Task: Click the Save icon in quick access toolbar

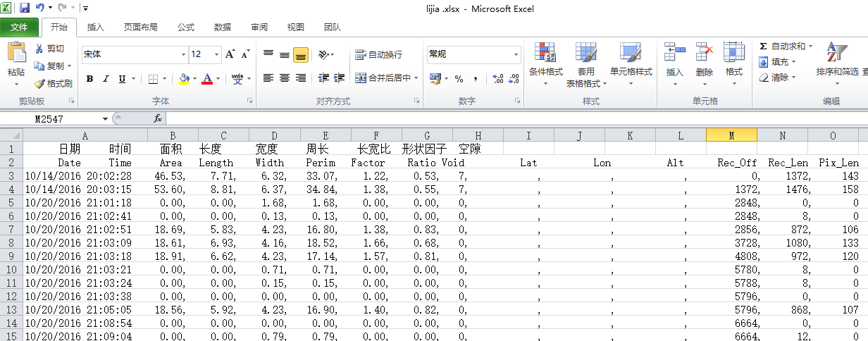Action: [x=25, y=8]
